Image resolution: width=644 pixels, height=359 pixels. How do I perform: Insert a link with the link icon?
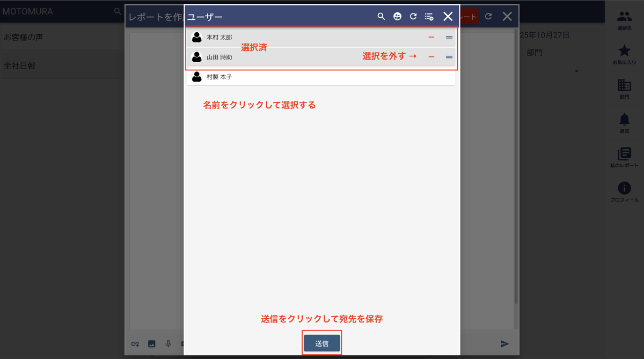coord(135,343)
